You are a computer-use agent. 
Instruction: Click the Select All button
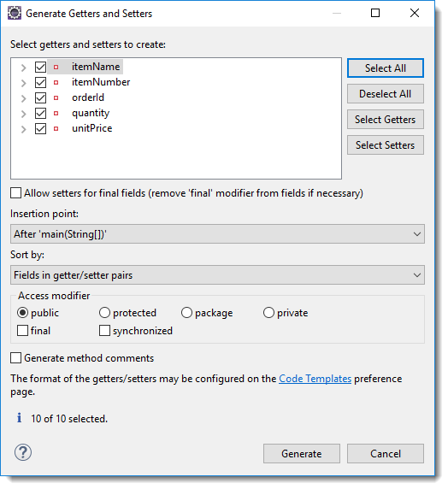pyautogui.click(x=386, y=68)
